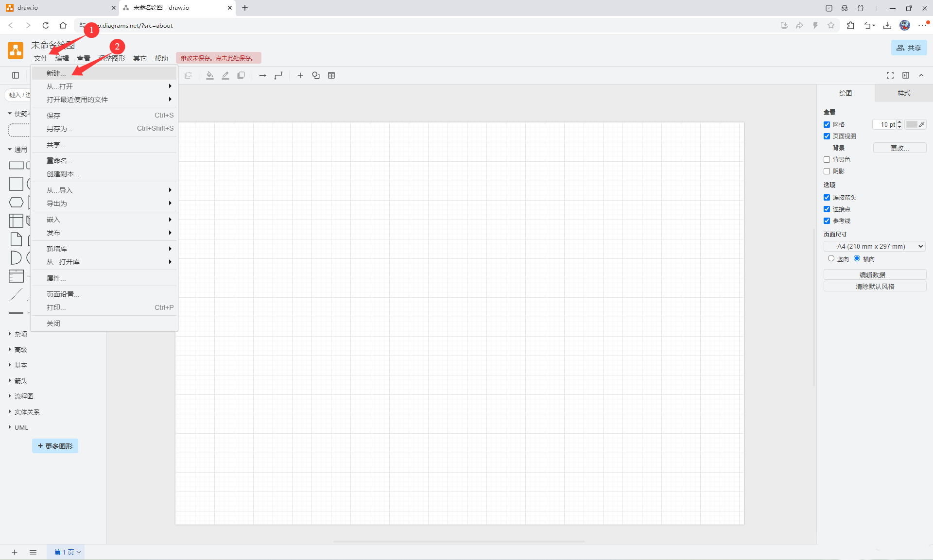Click the 共享 share button
The image size is (933, 560).
tap(908, 48)
